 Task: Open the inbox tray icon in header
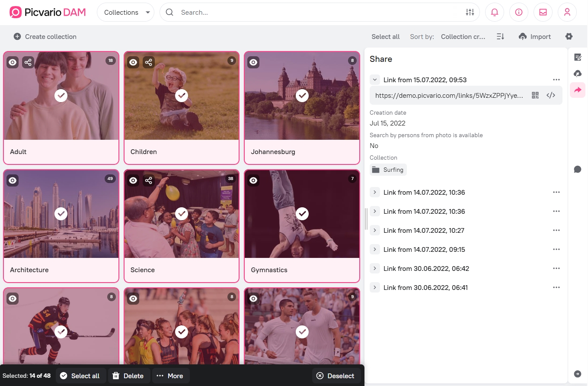[x=543, y=13]
